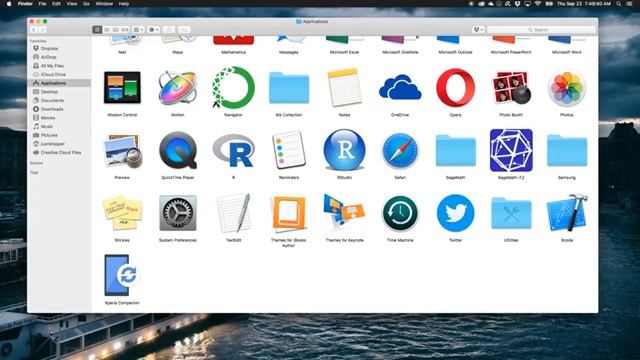Select Pictures in the sidebar
Screen dimensions: 640x360
[x=49, y=135]
